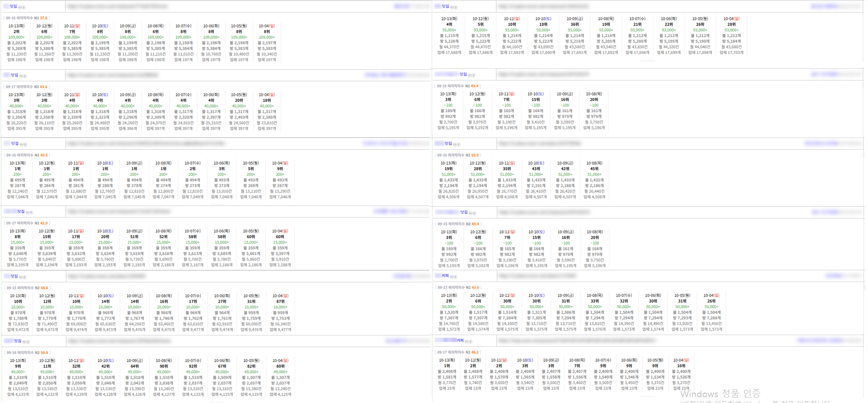Open the 카페 keyword above the N2 46.2 index
Screen dimensions: 868x403
click(x=460, y=341)
